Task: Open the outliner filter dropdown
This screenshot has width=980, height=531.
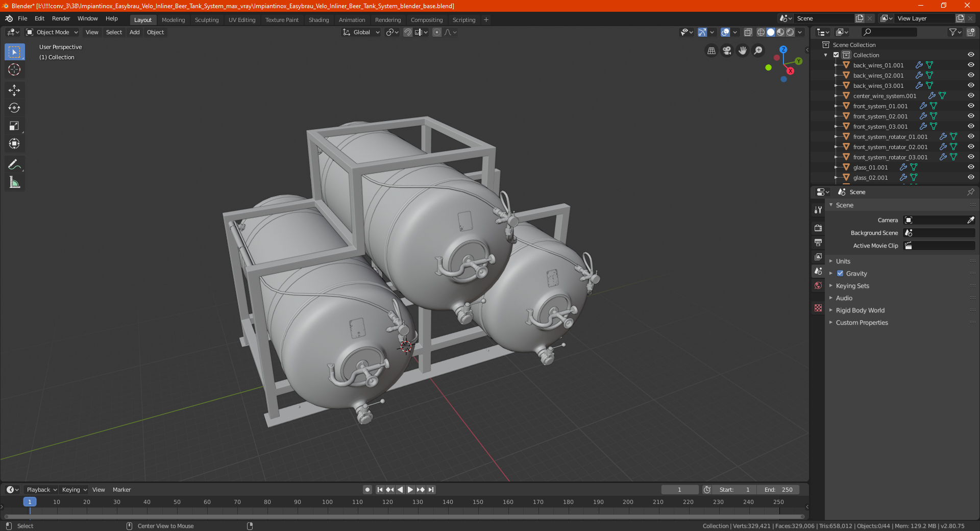Action: [955, 32]
